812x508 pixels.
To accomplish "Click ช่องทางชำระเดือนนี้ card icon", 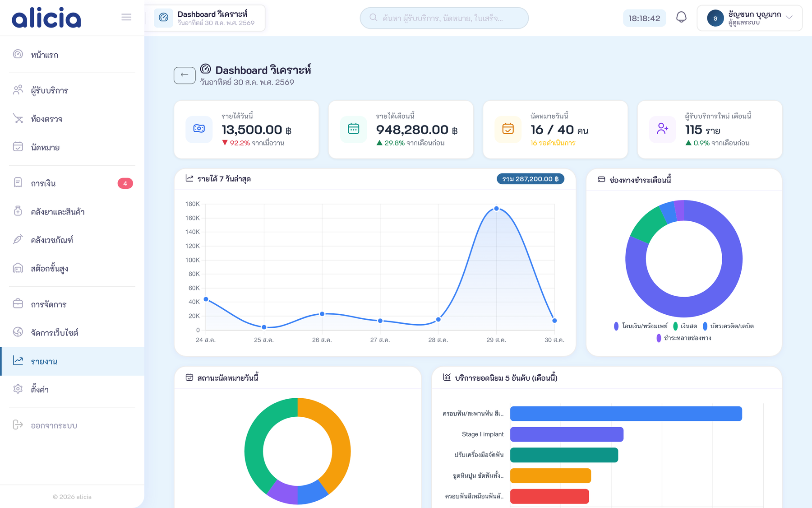I will pyautogui.click(x=601, y=179).
